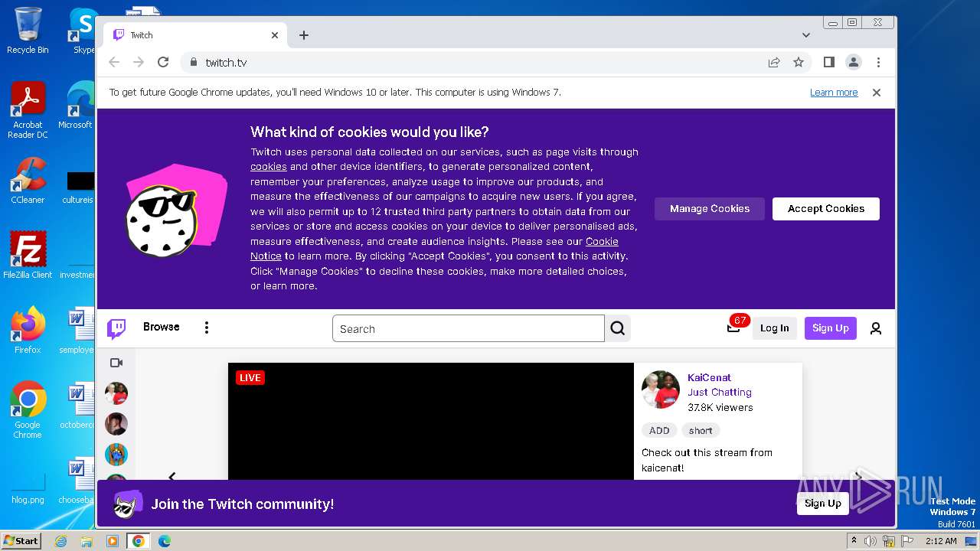The image size is (980, 551).
Task: Click into the Twitch Search field
Action: pos(469,328)
